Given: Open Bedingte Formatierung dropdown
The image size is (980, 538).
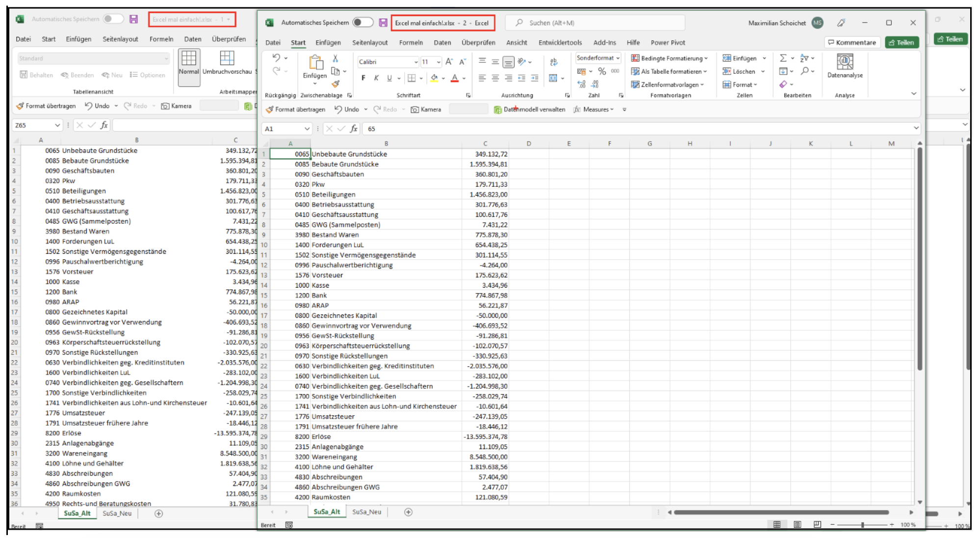Looking at the screenshot, I should click(670, 58).
